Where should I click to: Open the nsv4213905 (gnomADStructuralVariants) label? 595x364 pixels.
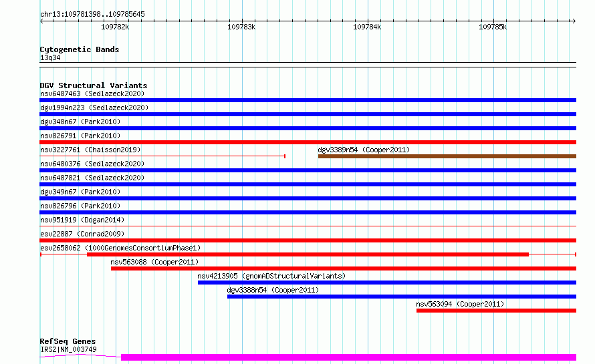271,276
